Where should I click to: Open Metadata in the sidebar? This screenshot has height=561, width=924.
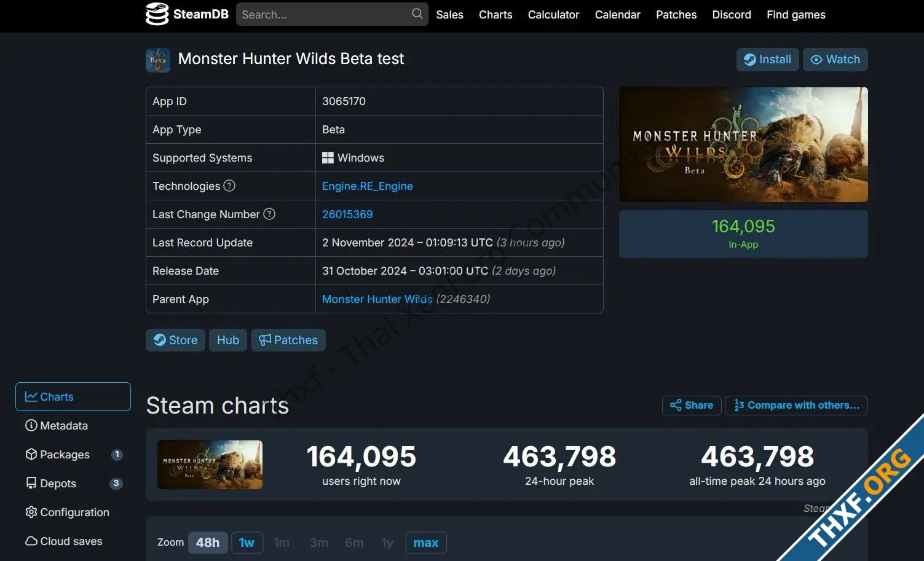click(x=73, y=426)
